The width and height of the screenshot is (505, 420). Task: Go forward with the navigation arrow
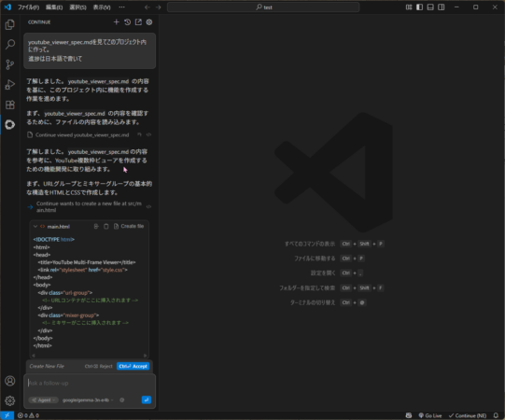click(x=158, y=7)
